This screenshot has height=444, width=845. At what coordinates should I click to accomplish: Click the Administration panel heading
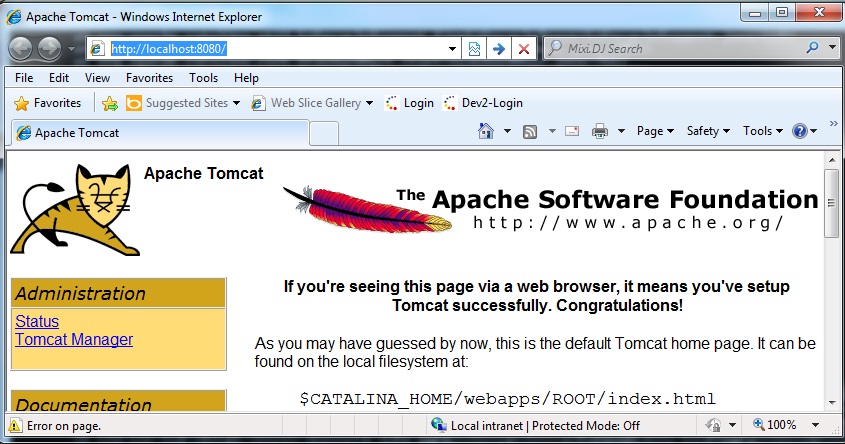[x=118, y=293]
